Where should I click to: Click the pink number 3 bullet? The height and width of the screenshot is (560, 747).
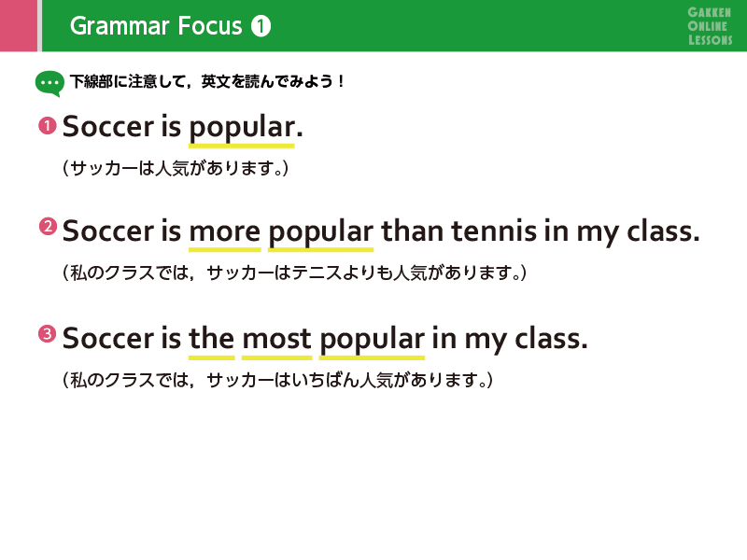(x=48, y=333)
